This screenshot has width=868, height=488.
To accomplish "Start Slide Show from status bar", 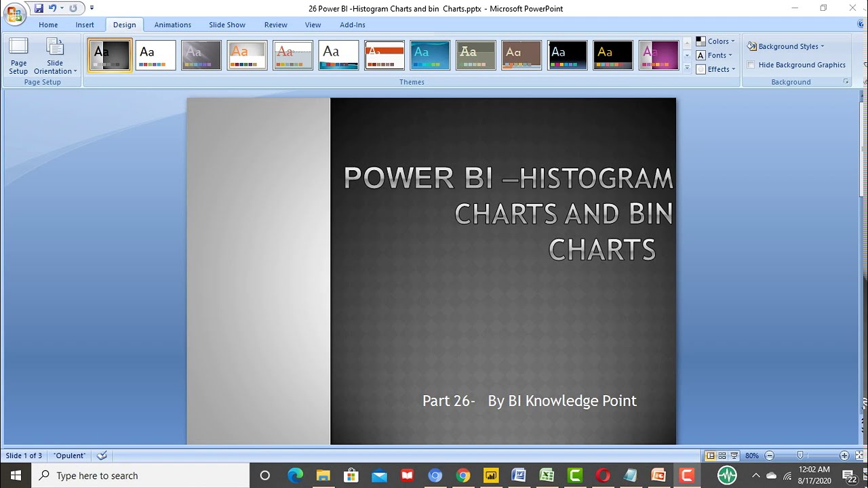I will pyautogui.click(x=734, y=455).
